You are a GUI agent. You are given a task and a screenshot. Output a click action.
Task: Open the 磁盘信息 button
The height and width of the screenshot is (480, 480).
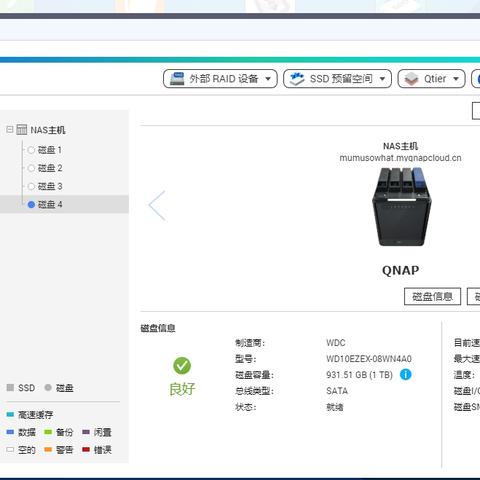pyautogui.click(x=432, y=296)
